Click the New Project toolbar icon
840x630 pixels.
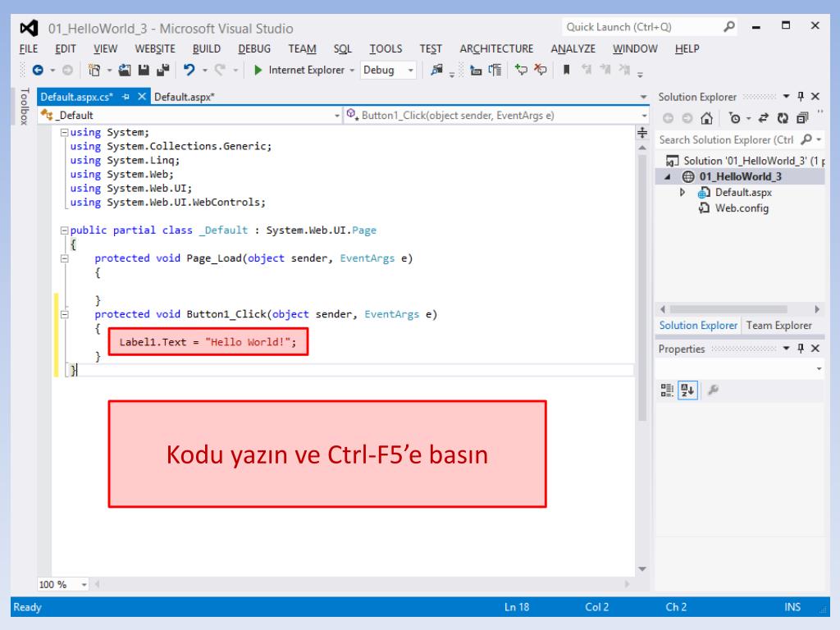(x=94, y=71)
